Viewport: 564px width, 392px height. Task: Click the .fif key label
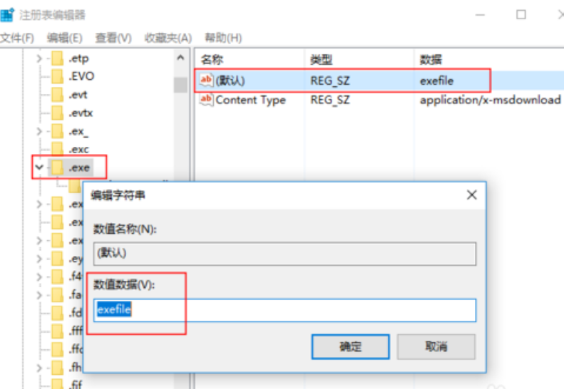pos(76,384)
